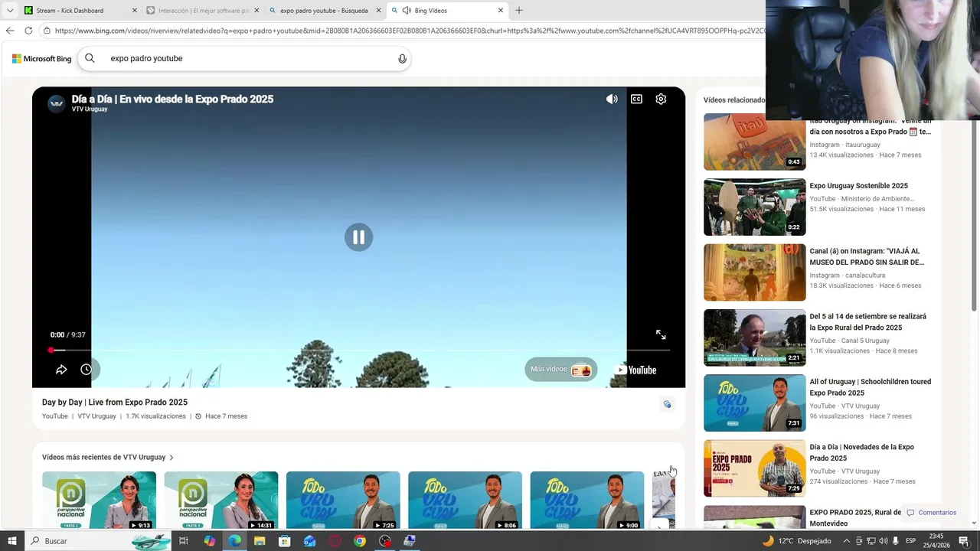This screenshot has height=551, width=980.
Task: Click the system tray microphone icon
Action: (x=896, y=541)
